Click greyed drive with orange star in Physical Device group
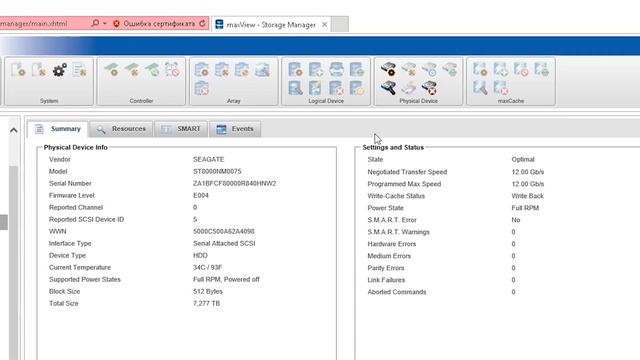The width and height of the screenshot is (640, 360). click(409, 70)
